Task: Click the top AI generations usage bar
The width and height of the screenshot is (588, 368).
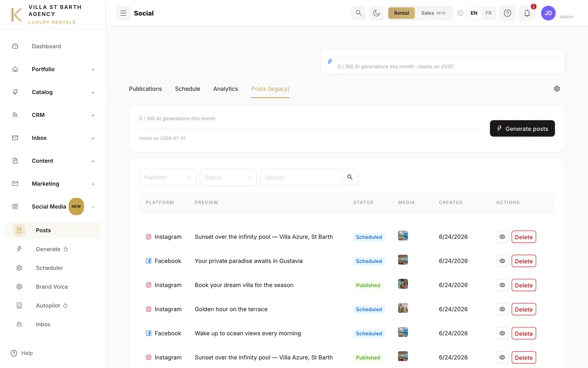Action: pos(448,58)
